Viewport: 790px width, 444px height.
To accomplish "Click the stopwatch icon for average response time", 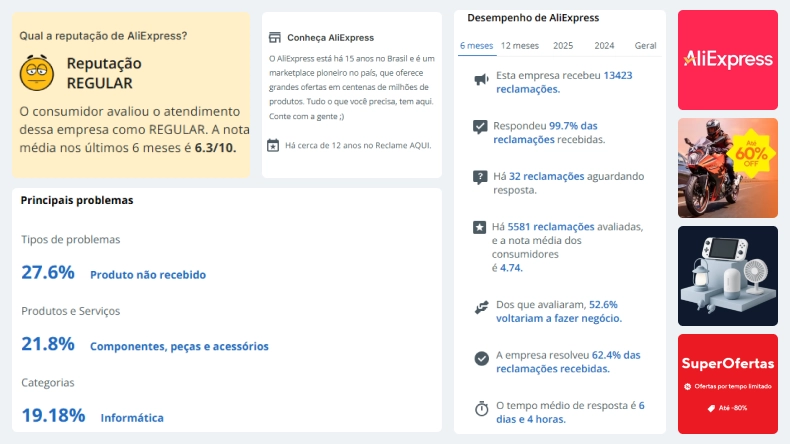I will (482, 408).
